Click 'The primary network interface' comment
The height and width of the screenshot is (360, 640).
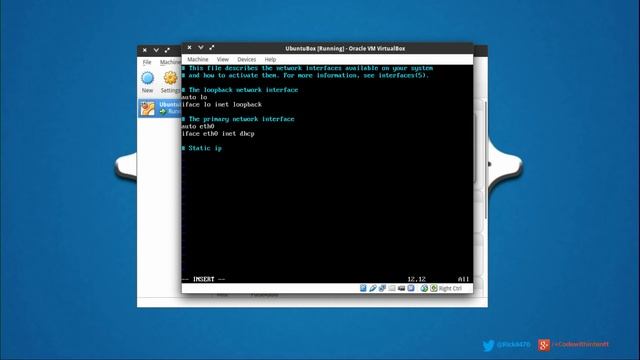click(x=238, y=119)
